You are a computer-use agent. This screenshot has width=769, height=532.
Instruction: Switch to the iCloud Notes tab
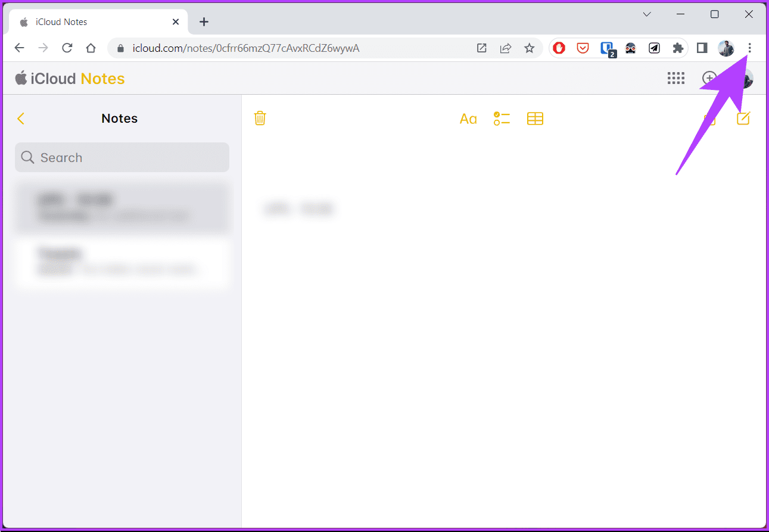click(x=98, y=22)
